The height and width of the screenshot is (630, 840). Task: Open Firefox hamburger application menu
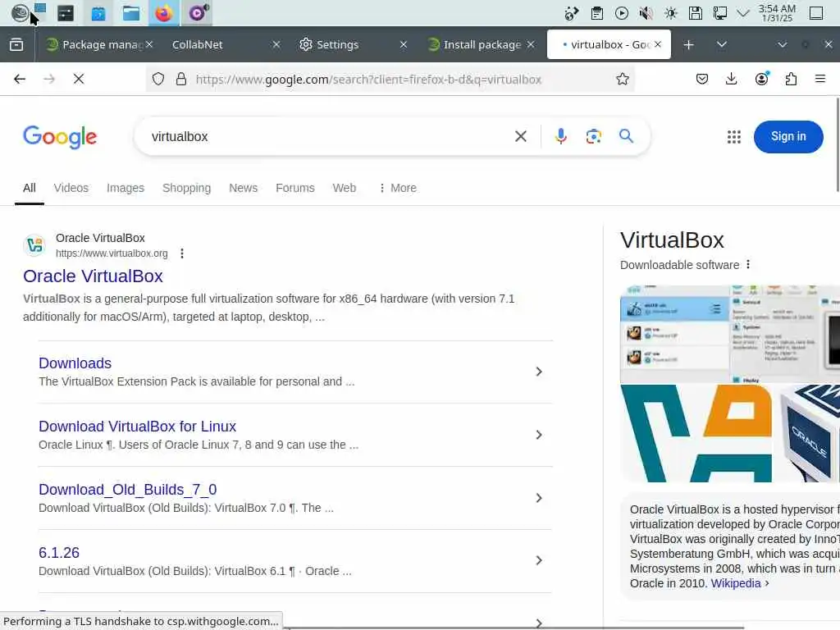[820, 80]
